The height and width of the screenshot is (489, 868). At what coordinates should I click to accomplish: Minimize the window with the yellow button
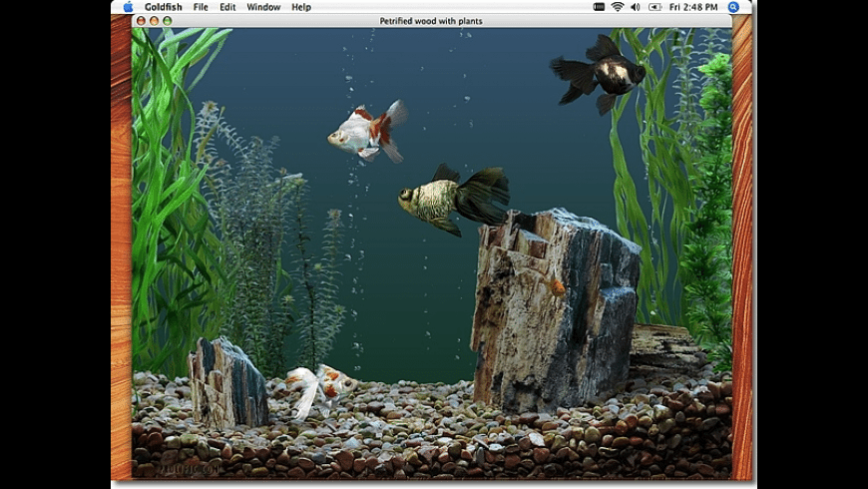(154, 21)
